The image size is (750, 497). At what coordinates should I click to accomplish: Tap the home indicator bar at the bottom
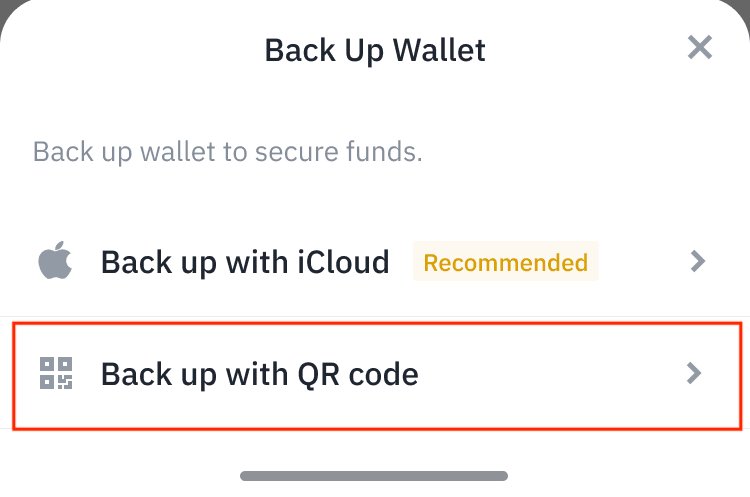(x=374, y=476)
